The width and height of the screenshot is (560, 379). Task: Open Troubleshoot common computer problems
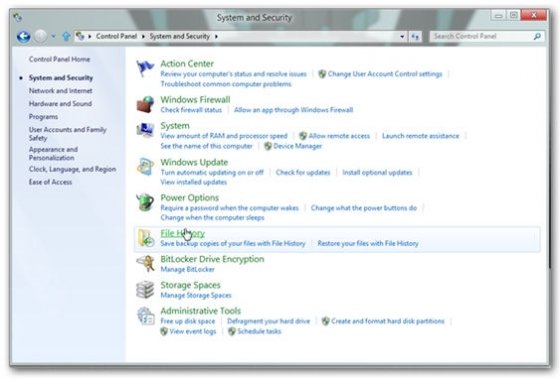point(226,84)
